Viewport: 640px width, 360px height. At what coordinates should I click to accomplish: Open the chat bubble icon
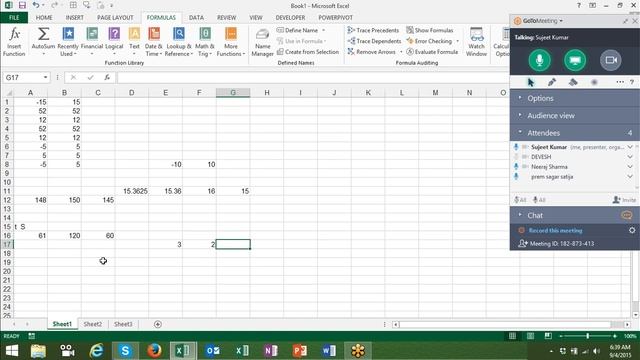coord(627,215)
